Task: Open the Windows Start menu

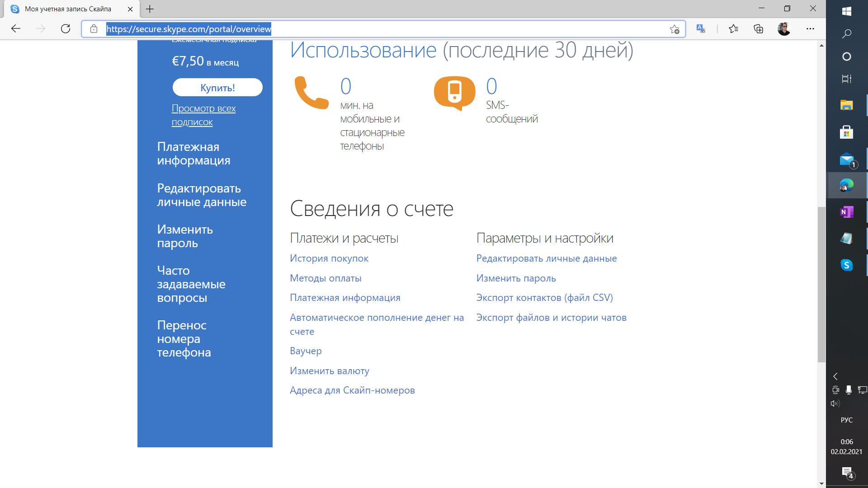Action: point(847,11)
